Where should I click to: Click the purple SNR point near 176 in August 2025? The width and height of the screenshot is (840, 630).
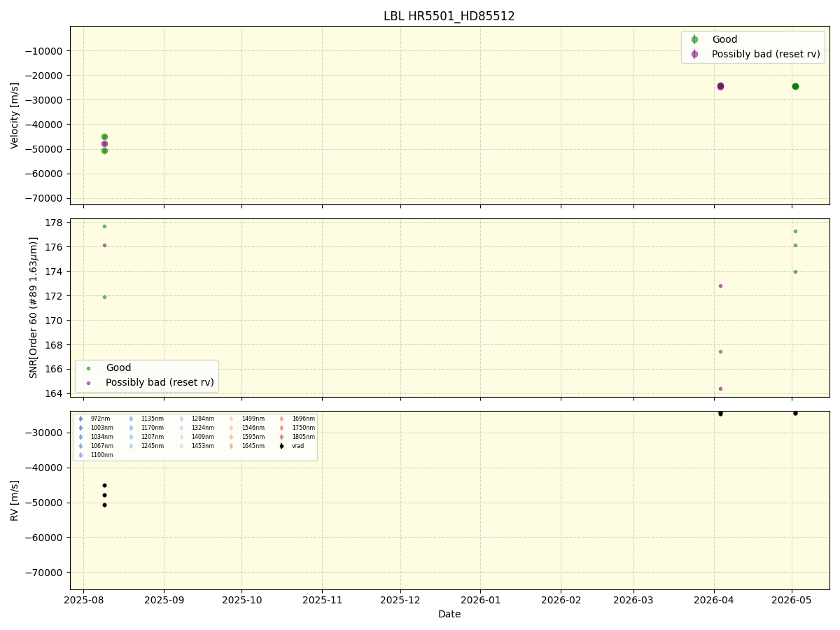coord(104,245)
